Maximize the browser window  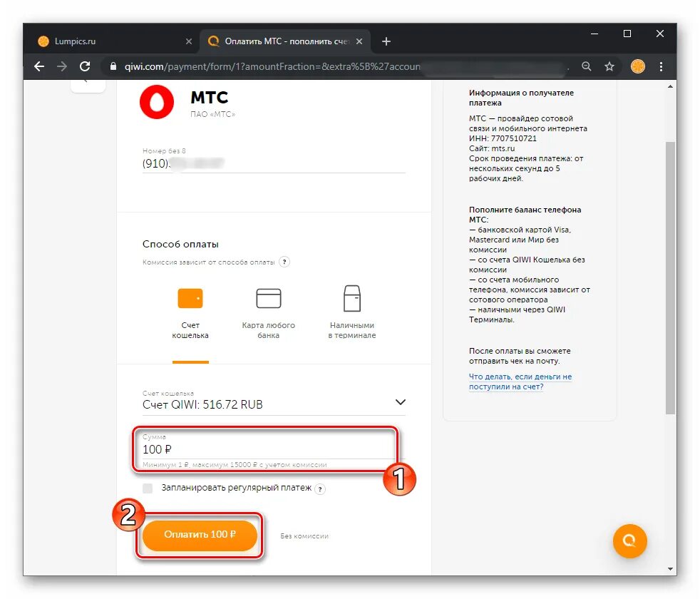coord(627,34)
